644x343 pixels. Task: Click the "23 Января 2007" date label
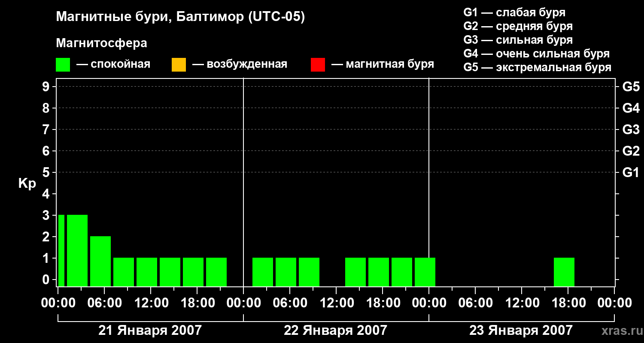point(521,330)
